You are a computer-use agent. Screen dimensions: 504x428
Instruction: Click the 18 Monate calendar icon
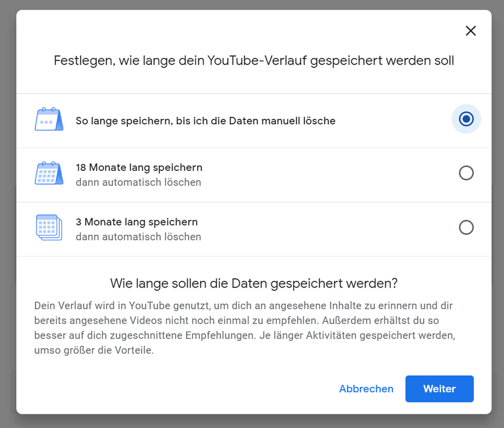[x=49, y=173]
